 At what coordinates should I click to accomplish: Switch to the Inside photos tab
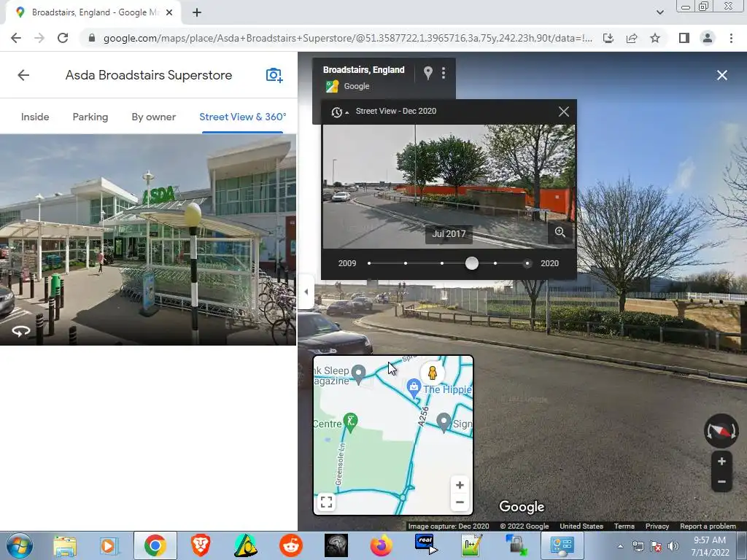point(35,117)
